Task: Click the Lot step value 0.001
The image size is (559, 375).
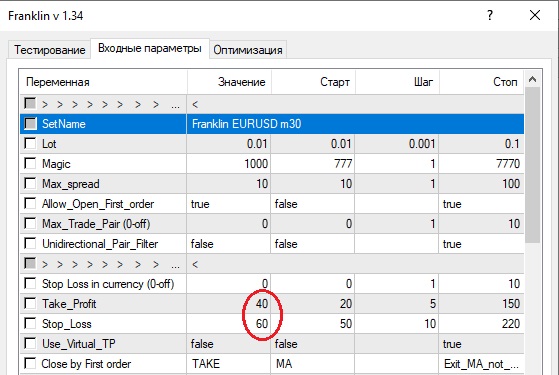Action: pyautogui.click(x=397, y=144)
